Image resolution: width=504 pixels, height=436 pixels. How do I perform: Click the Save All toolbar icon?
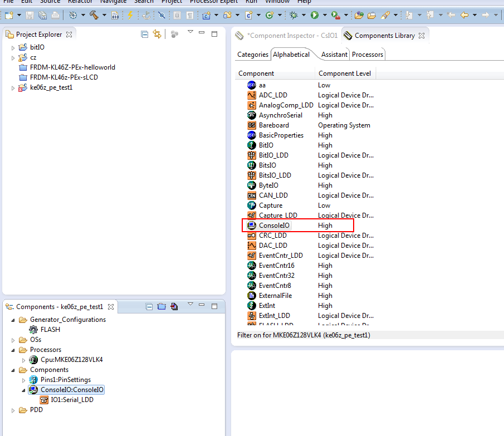(42, 15)
